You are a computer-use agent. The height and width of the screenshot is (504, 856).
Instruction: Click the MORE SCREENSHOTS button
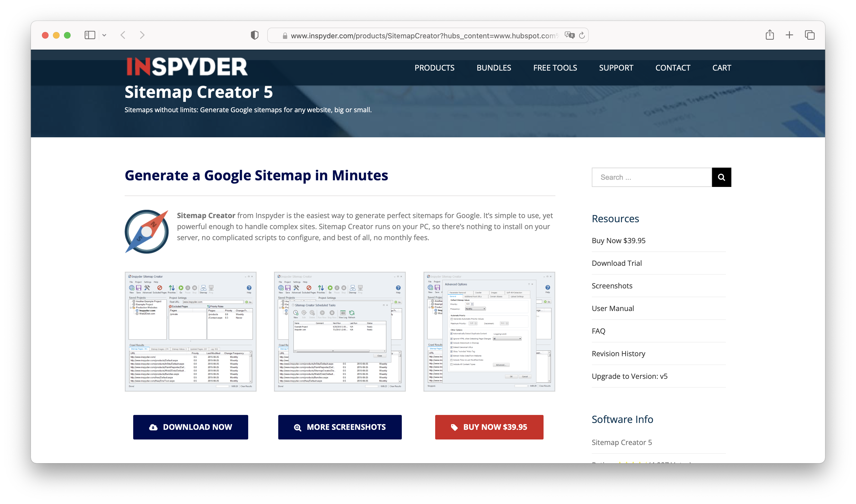(340, 427)
